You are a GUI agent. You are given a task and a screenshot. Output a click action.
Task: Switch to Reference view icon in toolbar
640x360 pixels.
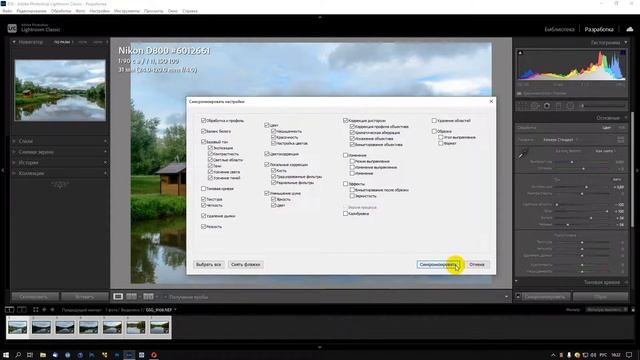(131, 297)
